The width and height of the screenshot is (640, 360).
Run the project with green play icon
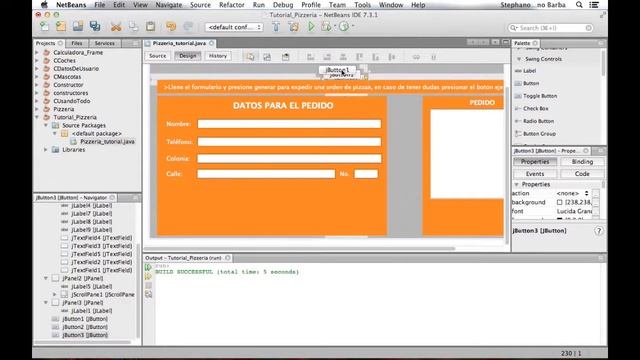tap(311, 27)
